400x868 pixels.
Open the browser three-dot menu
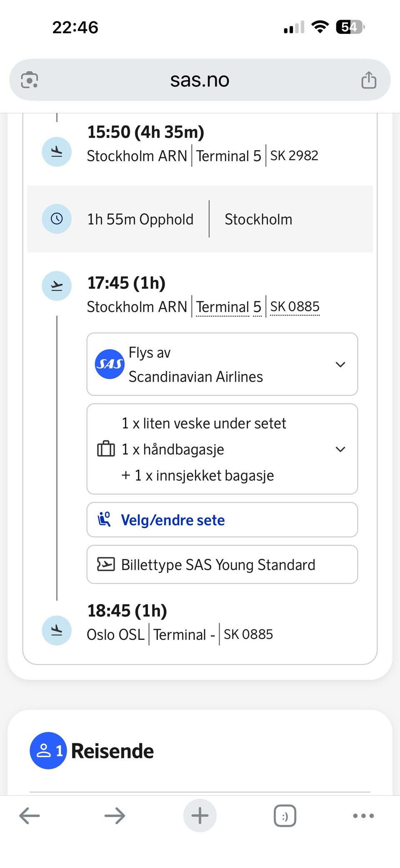363,815
